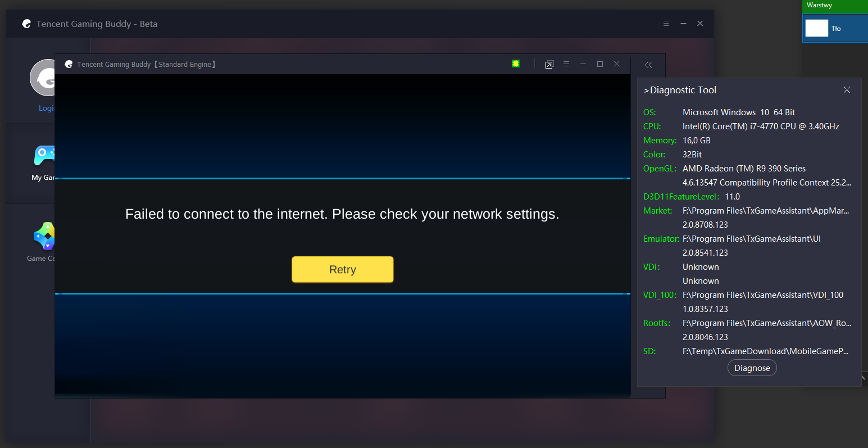The image size is (868, 448).
Task: Click the OpenGL value AMD Radeon R9 390 Series
Action: pos(744,169)
